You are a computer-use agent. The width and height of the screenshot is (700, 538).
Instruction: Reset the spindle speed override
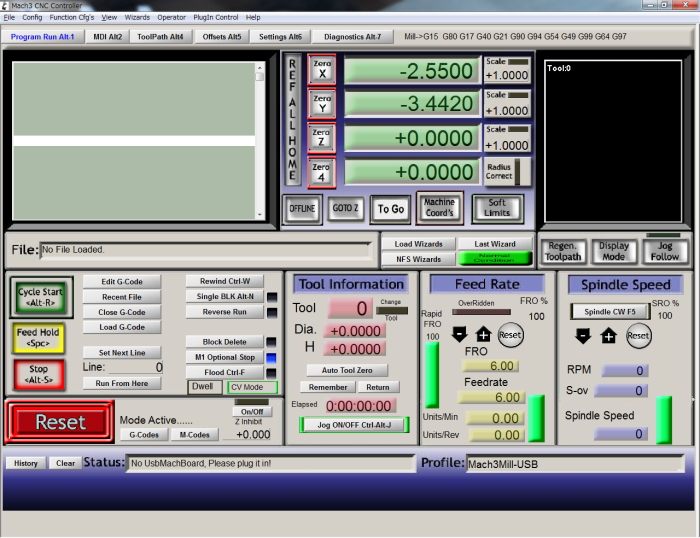point(638,336)
